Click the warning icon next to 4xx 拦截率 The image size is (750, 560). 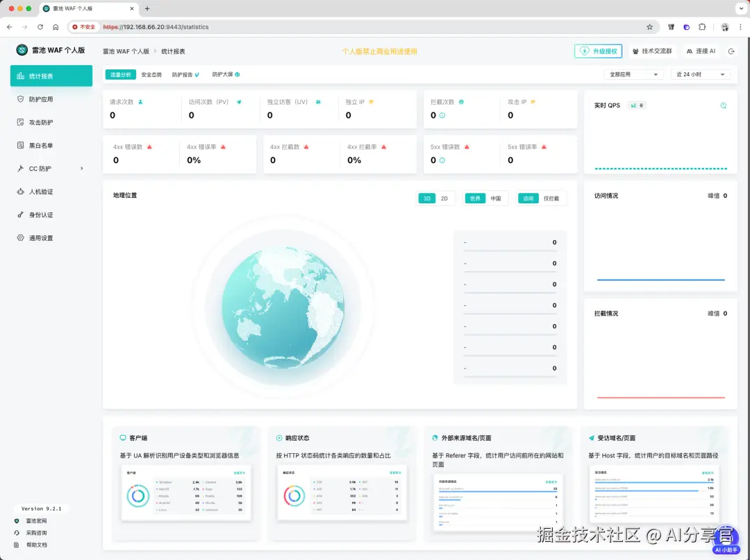tap(383, 146)
